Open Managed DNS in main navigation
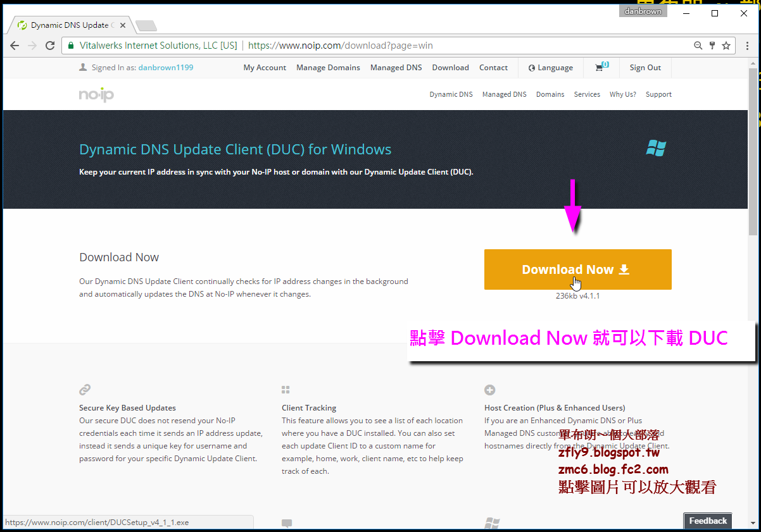The width and height of the screenshot is (761, 532). [x=504, y=94]
